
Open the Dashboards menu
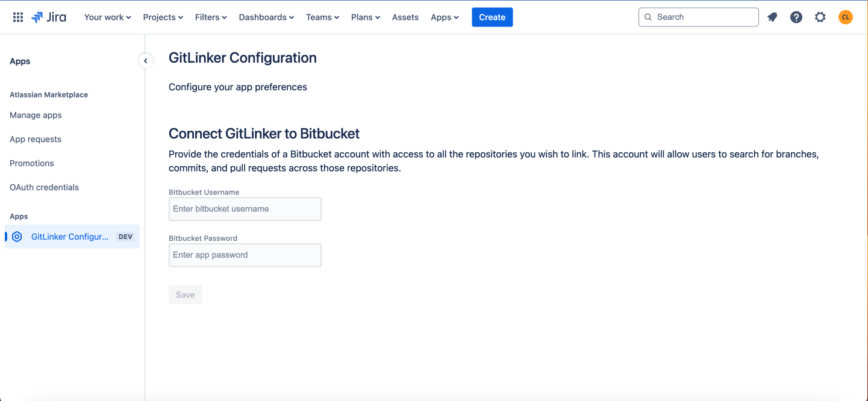[x=266, y=17]
